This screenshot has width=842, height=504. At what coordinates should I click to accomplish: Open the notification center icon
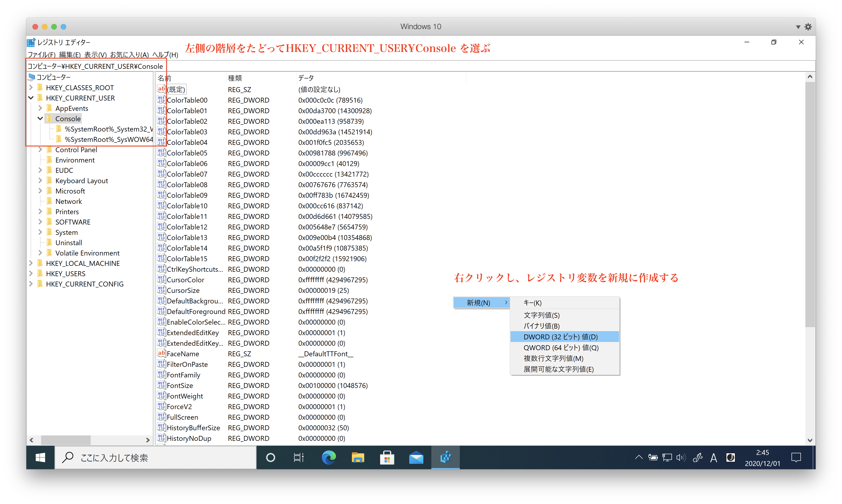(796, 458)
